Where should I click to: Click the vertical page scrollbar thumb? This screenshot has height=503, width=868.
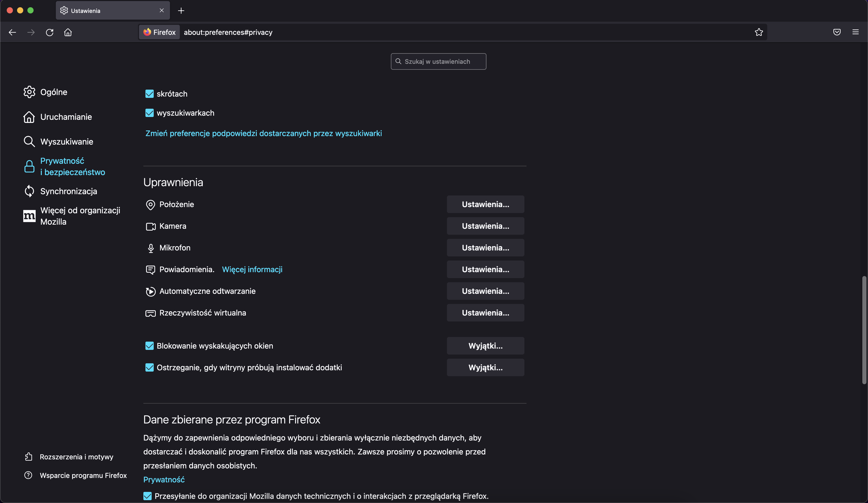click(x=864, y=329)
